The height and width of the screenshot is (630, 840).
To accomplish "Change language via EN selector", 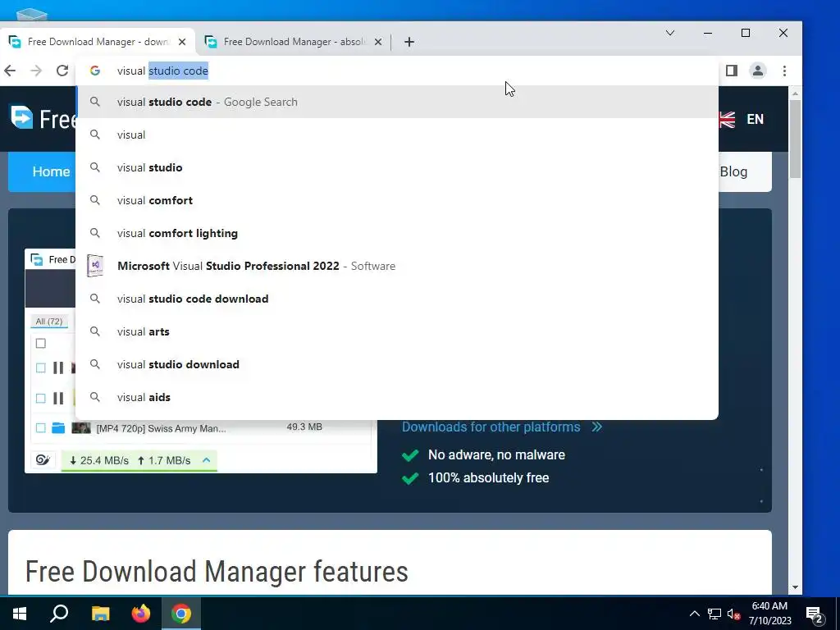I will (x=755, y=119).
